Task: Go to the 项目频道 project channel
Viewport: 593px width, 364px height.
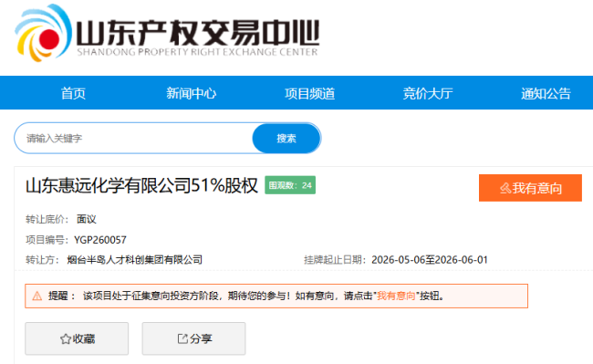Action: 310,93
